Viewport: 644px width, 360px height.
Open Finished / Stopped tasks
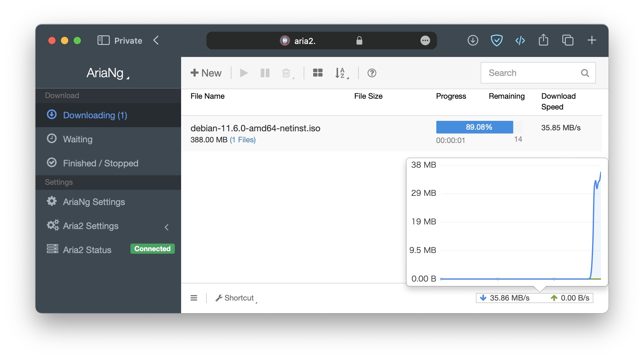click(x=100, y=163)
